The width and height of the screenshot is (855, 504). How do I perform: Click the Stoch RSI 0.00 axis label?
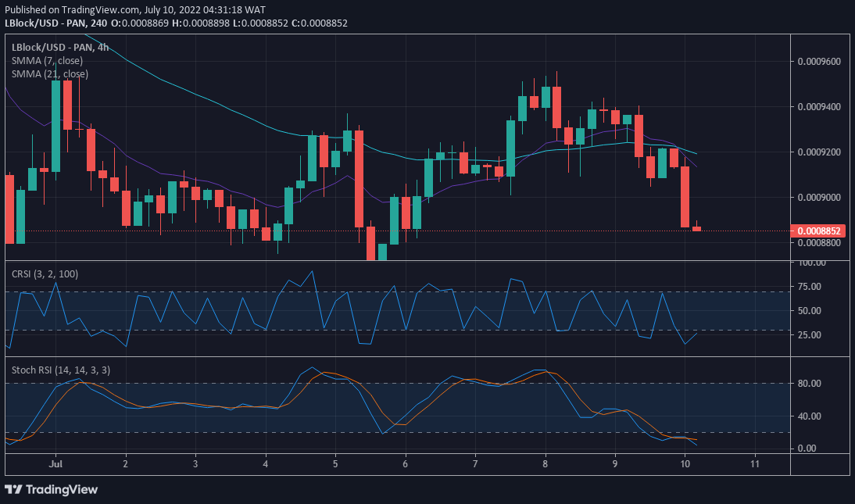[x=807, y=449]
